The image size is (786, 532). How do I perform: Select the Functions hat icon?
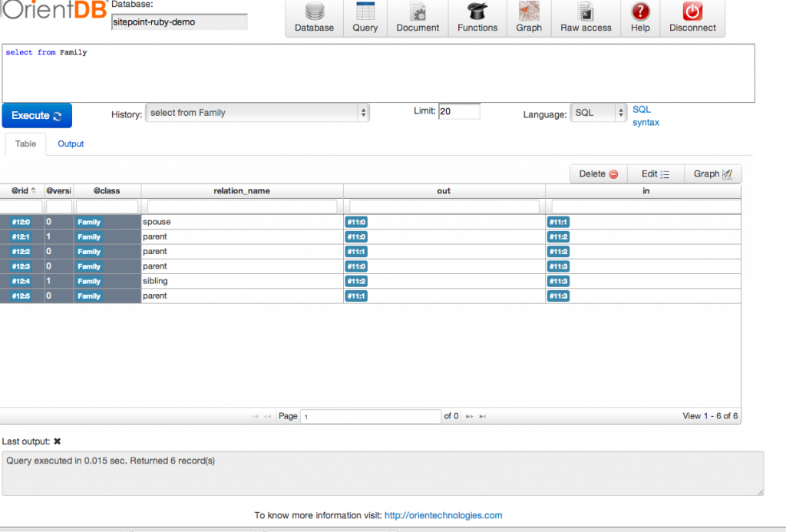click(x=477, y=12)
